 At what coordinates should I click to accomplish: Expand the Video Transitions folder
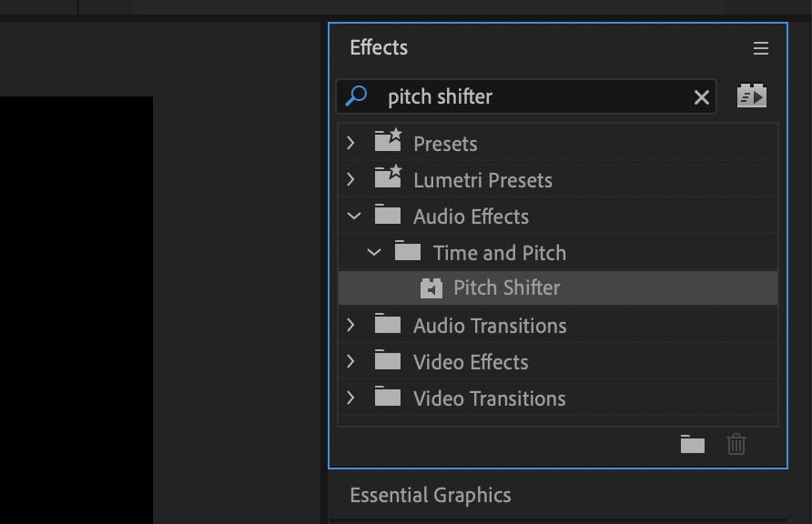[350, 398]
